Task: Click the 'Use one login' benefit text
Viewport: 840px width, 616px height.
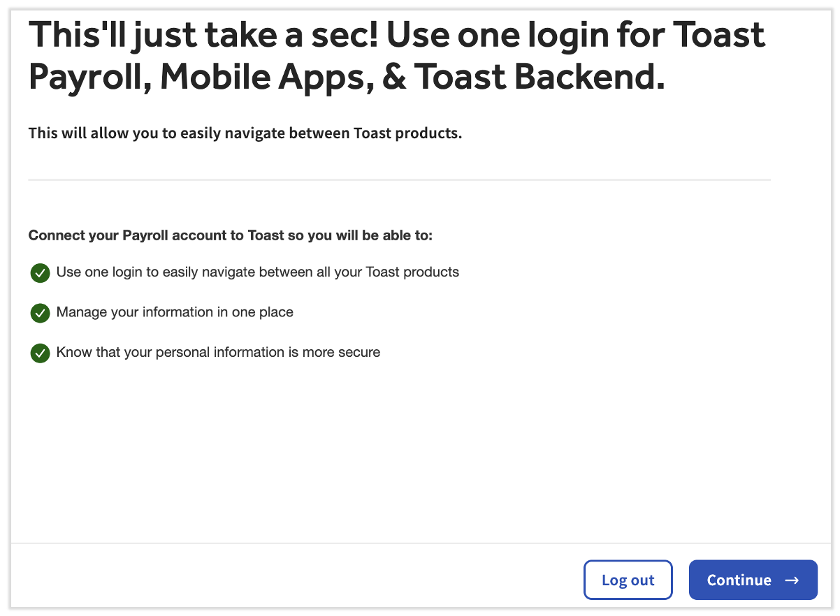Action: click(x=259, y=272)
